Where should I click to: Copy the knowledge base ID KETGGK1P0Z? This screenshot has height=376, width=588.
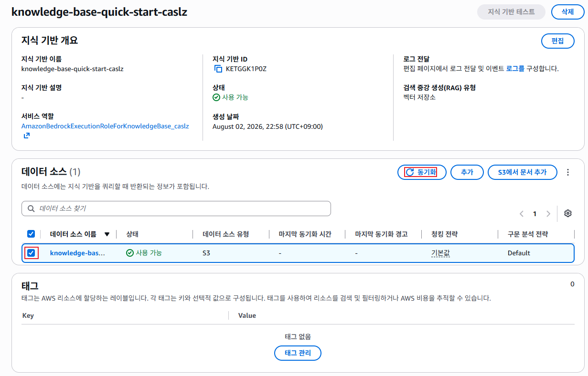tap(218, 69)
